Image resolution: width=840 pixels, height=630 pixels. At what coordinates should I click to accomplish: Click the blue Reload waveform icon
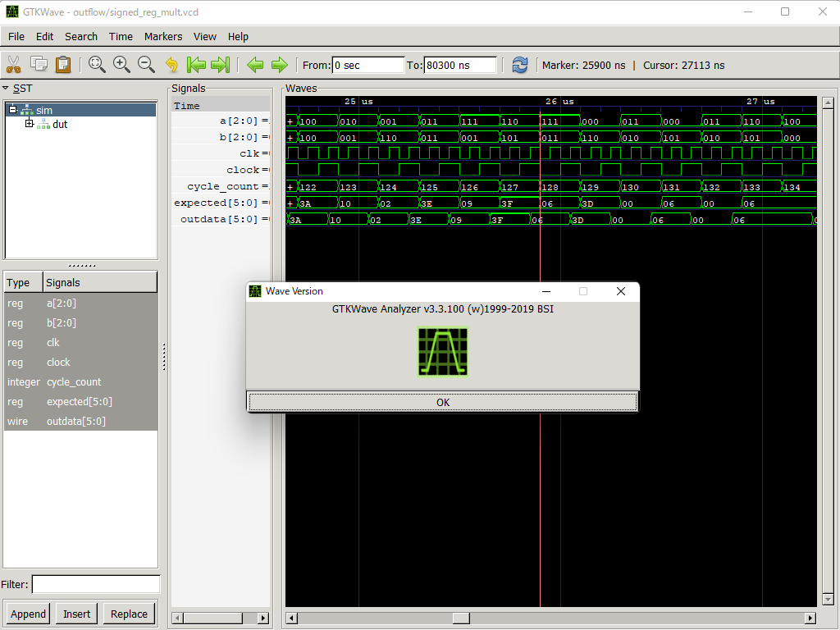(519, 65)
